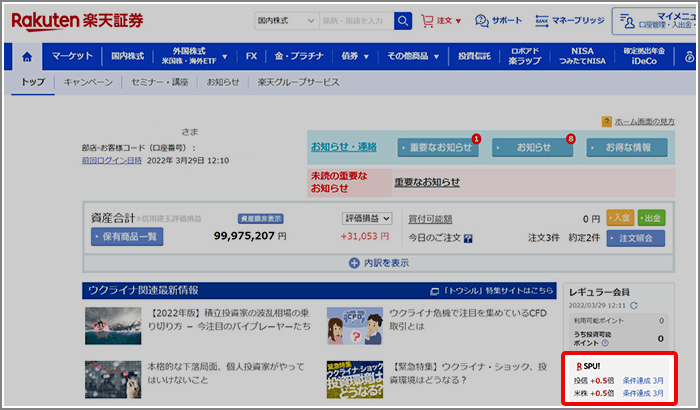
Task: Click the help icon beside 今日のご注文
Action: pyautogui.click(x=468, y=238)
